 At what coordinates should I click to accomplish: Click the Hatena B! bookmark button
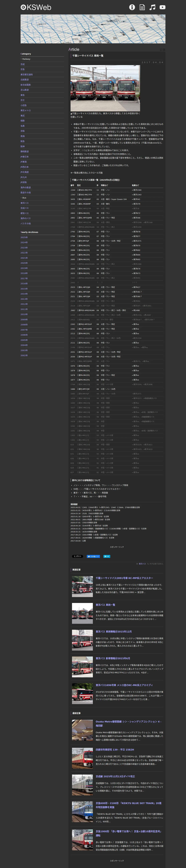[x=107, y=556]
